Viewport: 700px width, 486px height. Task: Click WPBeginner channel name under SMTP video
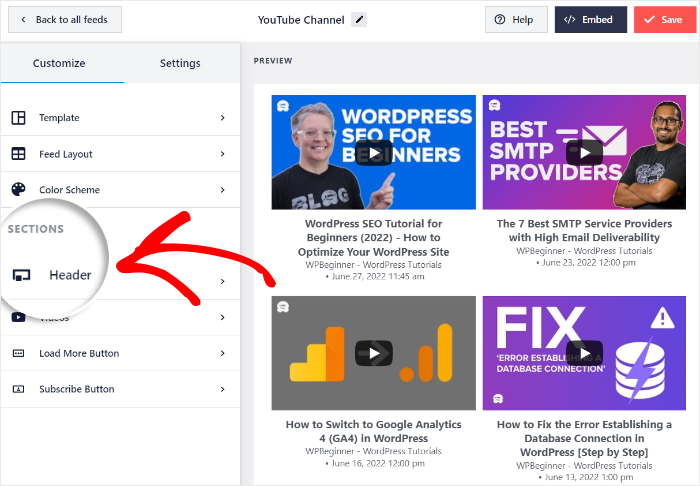tap(584, 251)
